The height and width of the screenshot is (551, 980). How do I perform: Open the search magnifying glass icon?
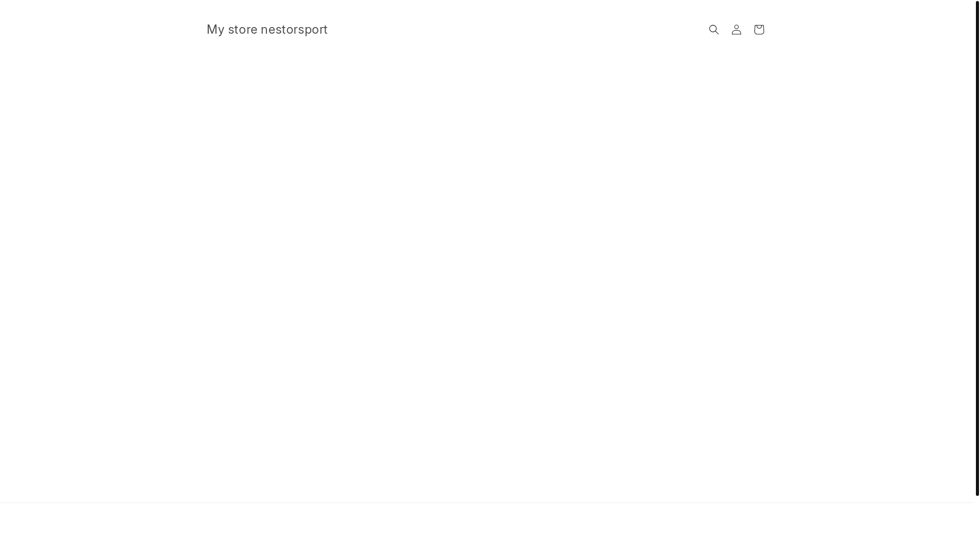[x=714, y=30]
